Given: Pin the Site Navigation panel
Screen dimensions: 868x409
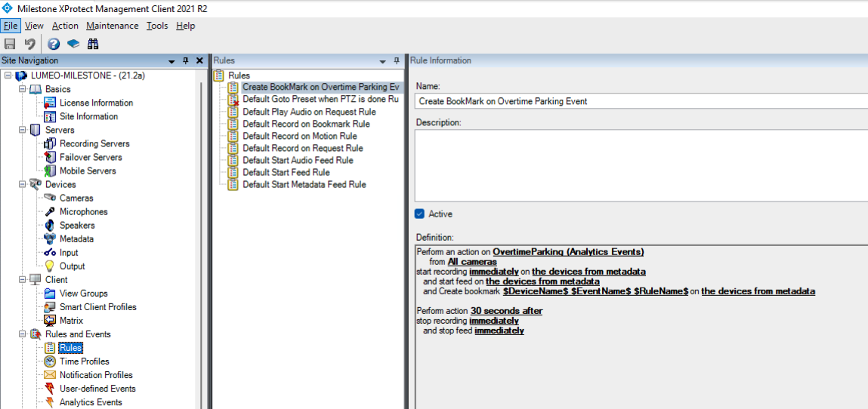Looking at the screenshot, I should pyautogui.click(x=185, y=61).
